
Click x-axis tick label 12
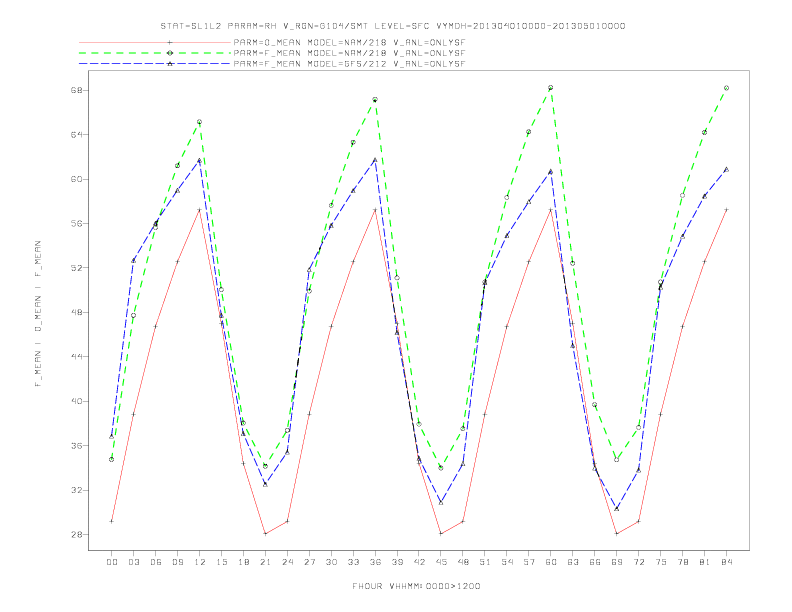200,562
